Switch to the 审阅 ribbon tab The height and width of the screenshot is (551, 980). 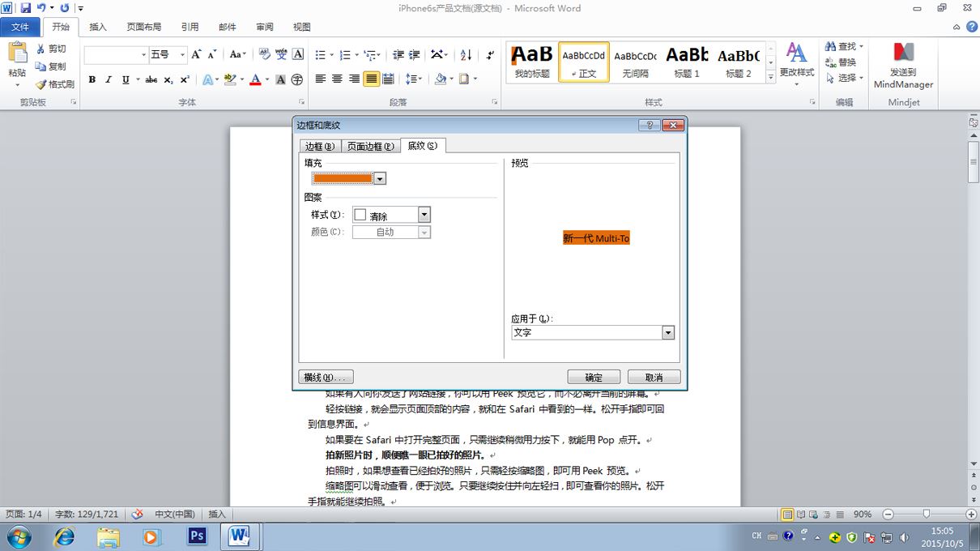[264, 27]
